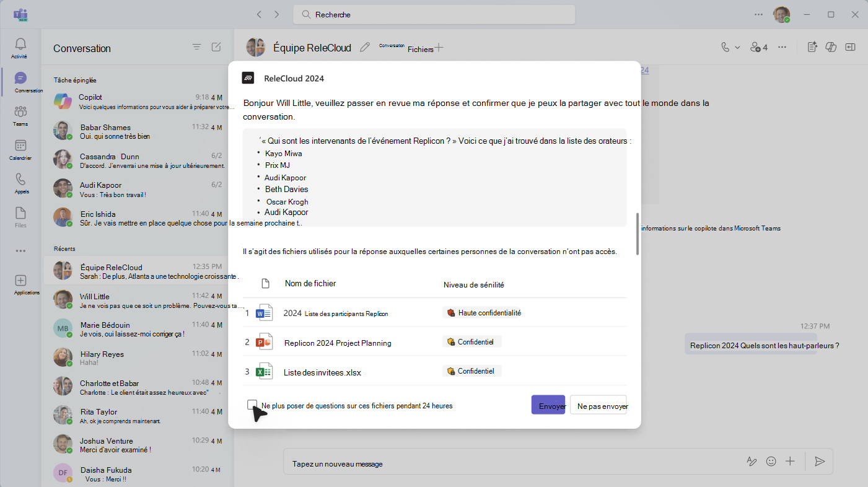
Task: Open the side panel icon in header
Action: click(x=850, y=47)
